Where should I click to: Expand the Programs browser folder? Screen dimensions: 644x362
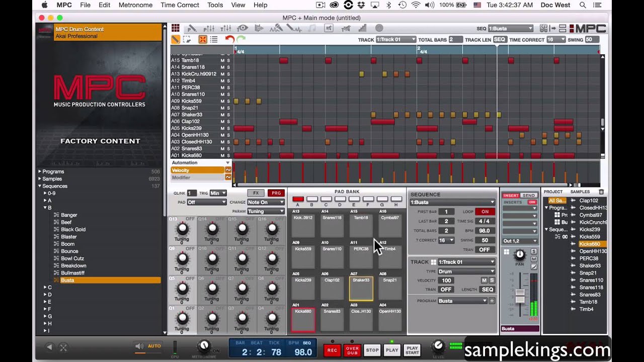pyautogui.click(x=40, y=171)
